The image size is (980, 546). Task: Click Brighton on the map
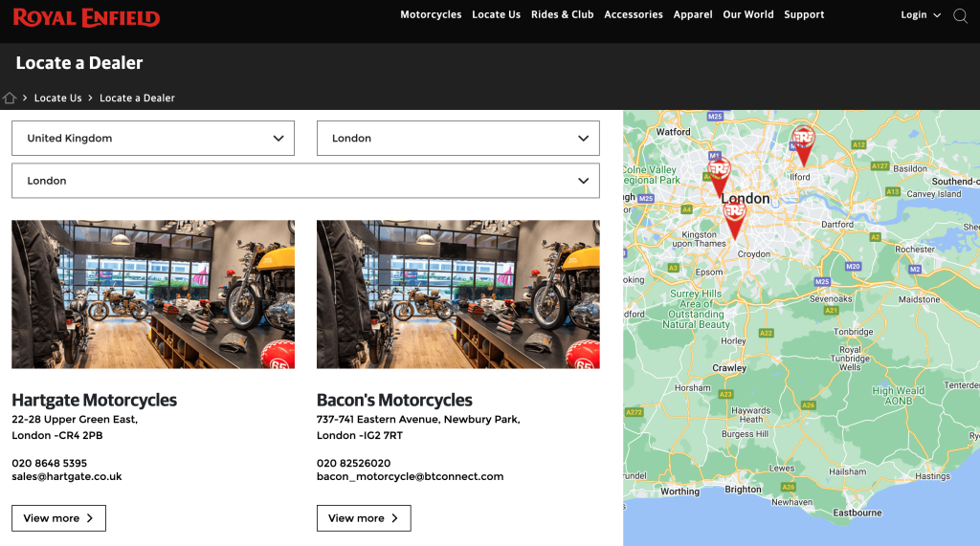click(x=743, y=490)
